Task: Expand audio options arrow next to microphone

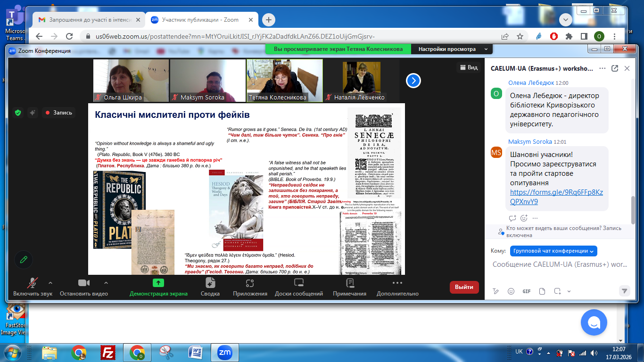Action: point(50,283)
